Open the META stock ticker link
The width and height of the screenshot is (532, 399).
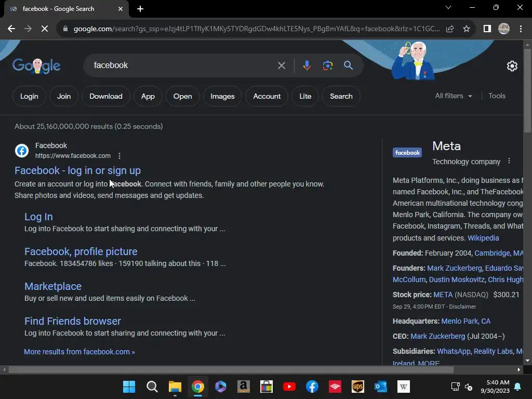pos(443,295)
